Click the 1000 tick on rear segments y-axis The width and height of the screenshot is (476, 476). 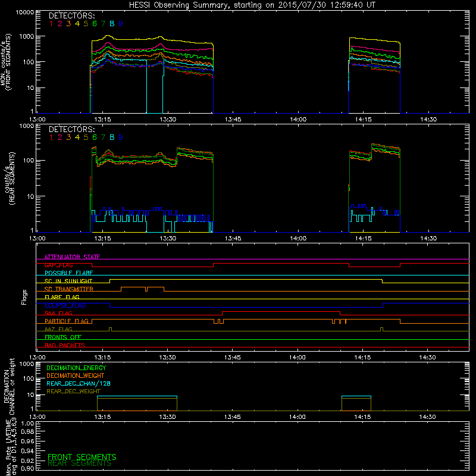tap(26, 126)
